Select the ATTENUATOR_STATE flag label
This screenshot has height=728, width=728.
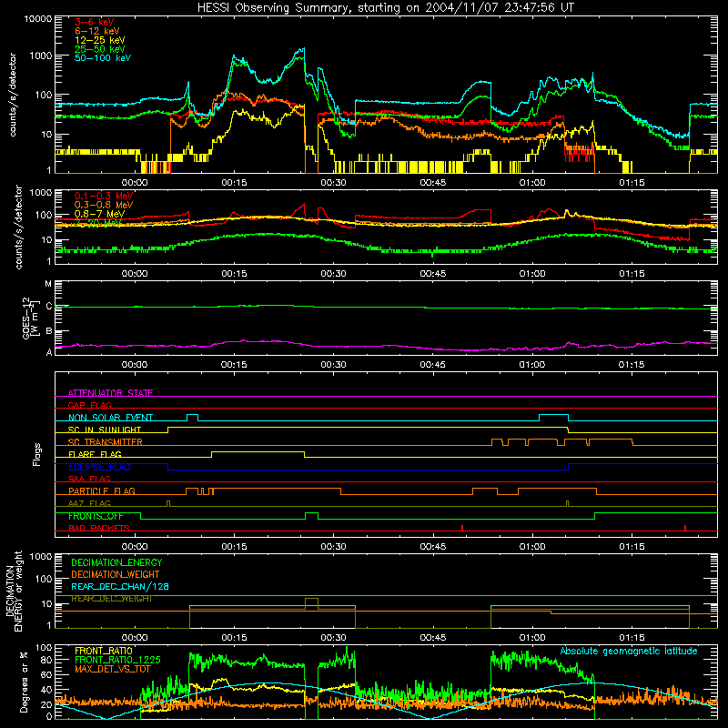pos(110,393)
